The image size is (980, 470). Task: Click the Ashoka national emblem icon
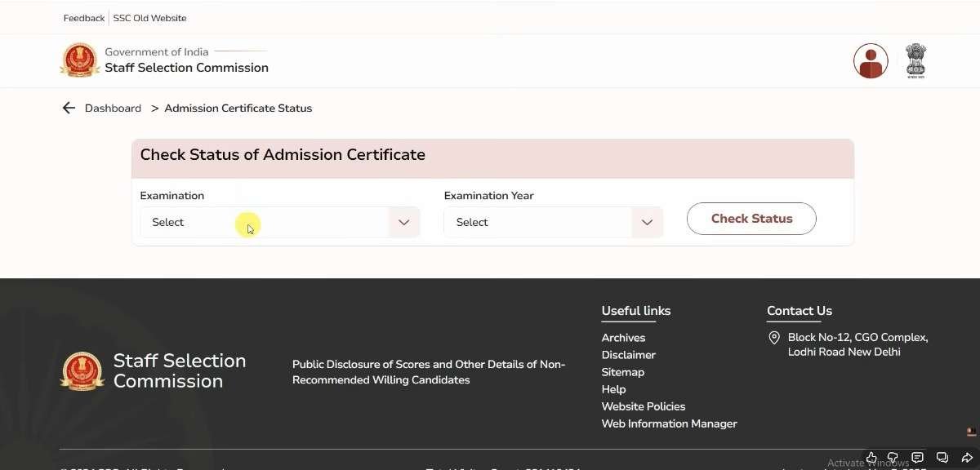[915, 61]
